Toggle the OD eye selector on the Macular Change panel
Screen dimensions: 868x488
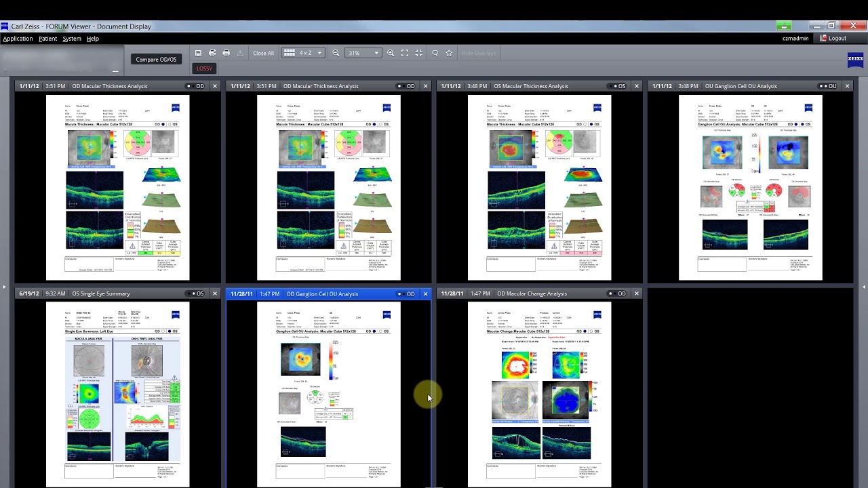pos(617,293)
